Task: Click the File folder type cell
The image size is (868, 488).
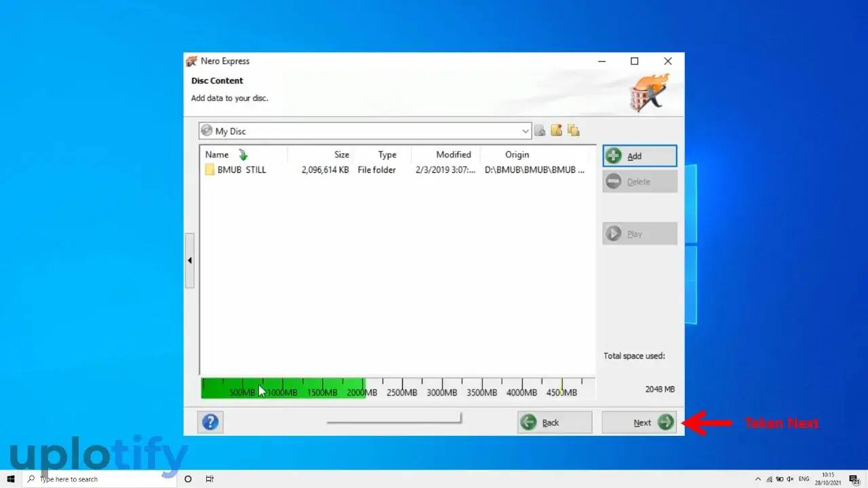Action: tap(376, 170)
